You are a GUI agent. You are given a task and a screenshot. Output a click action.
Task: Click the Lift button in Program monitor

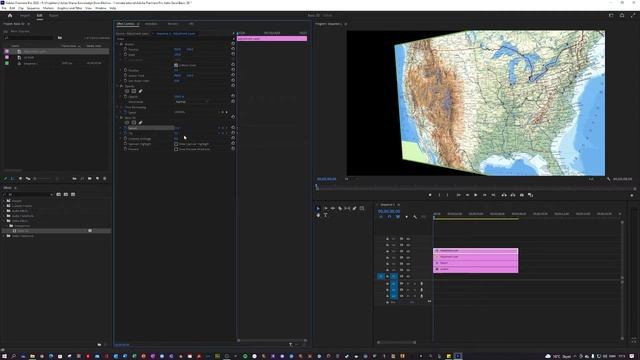click(x=504, y=195)
